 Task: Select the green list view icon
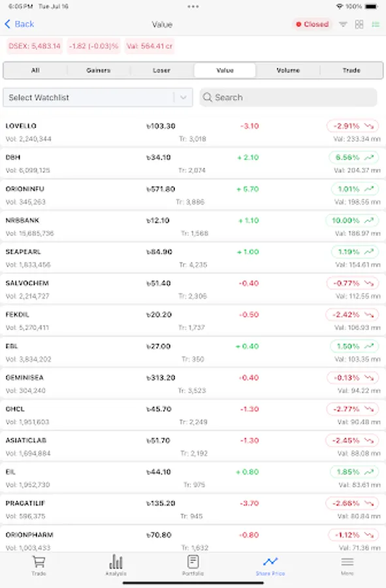tap(374, 24)
